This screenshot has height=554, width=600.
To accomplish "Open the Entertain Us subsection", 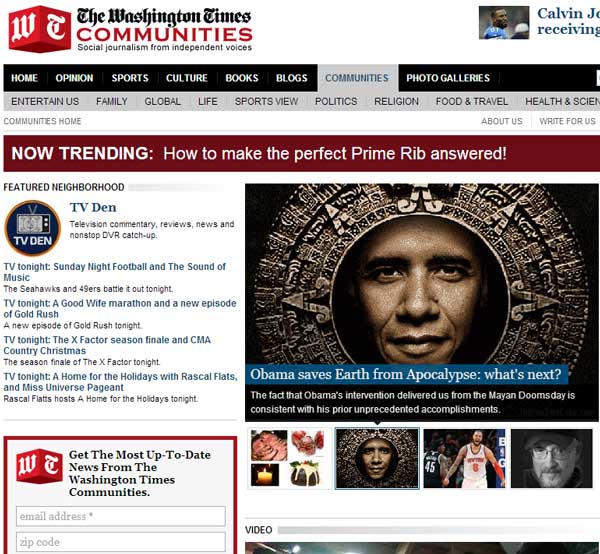I will (x=45, y=101).
